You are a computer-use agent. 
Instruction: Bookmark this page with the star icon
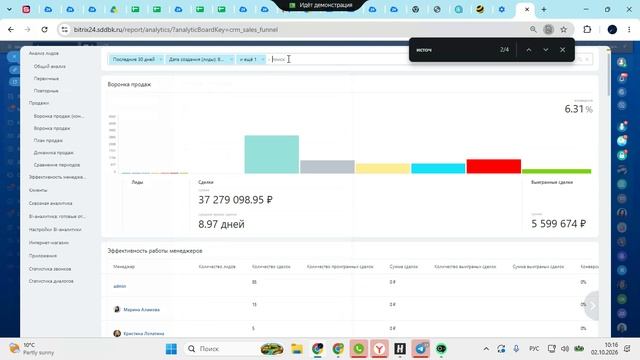tap(564, 29)
